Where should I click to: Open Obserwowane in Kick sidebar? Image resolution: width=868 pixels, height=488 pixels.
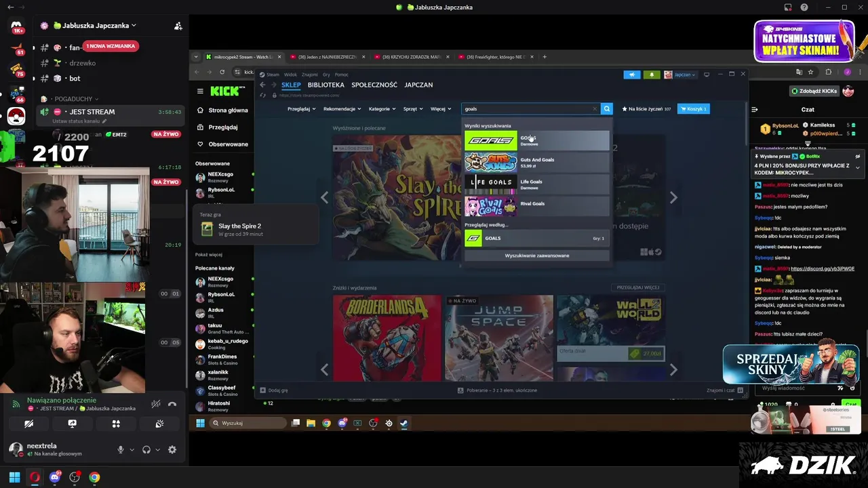click(222, 144)
